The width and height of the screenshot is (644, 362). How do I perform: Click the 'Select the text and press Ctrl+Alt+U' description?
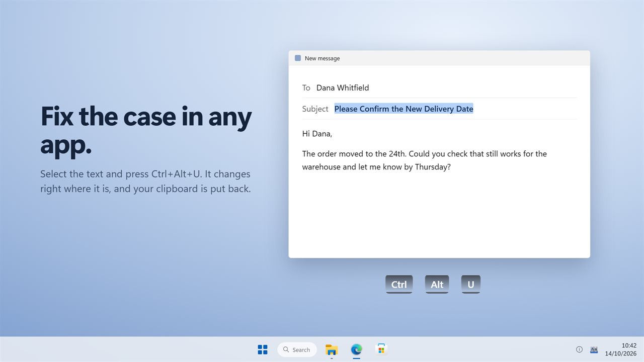click(x=146, y=182)
